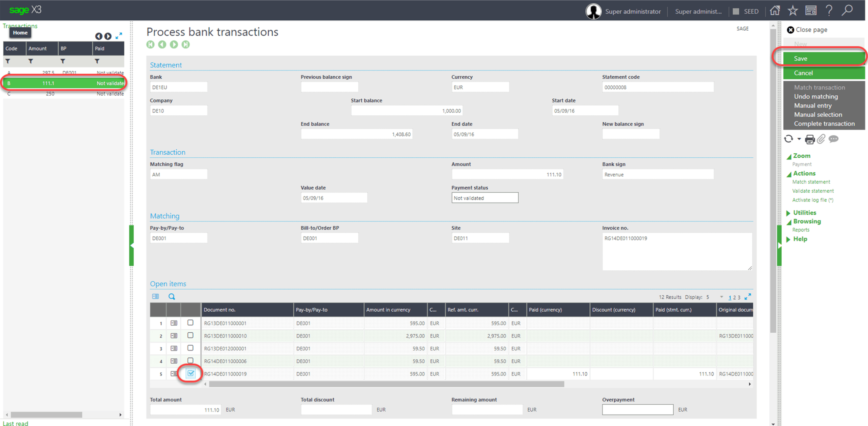
Task: Expand the Utilities section
Action: [804, 213]
